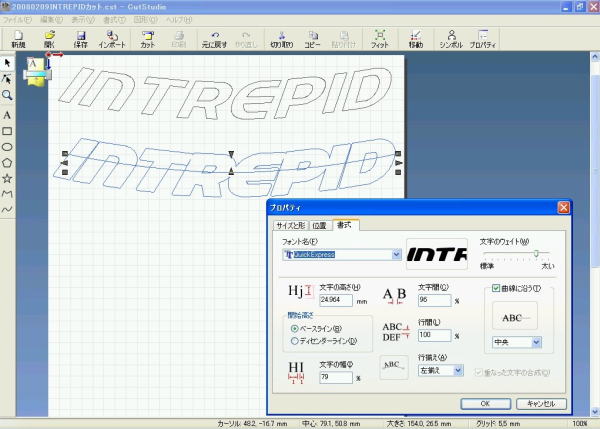The image size is (600, 429).
Task: Click the right-middle selection handle arrow
Action: coord(398,163)
